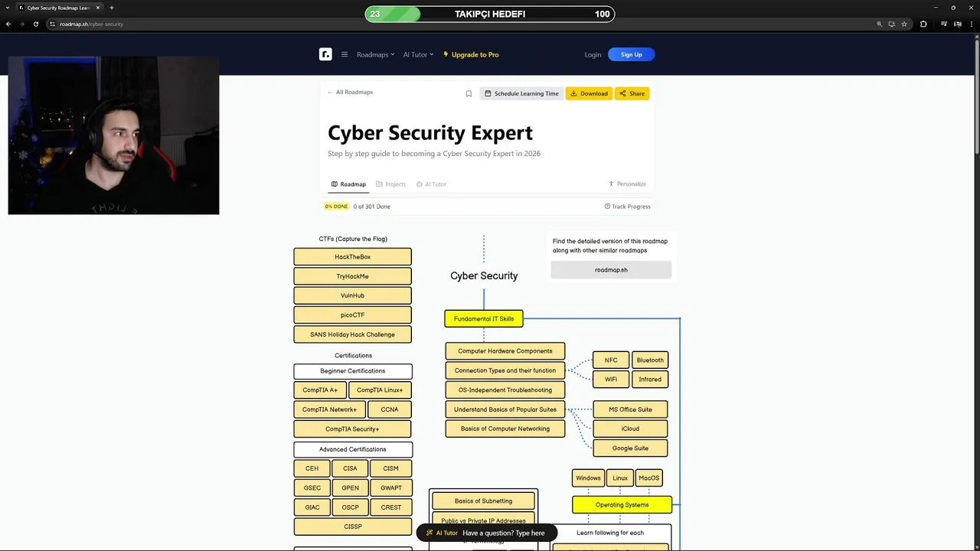
Task: Click the Sign Up button
Action: [631, 54]
